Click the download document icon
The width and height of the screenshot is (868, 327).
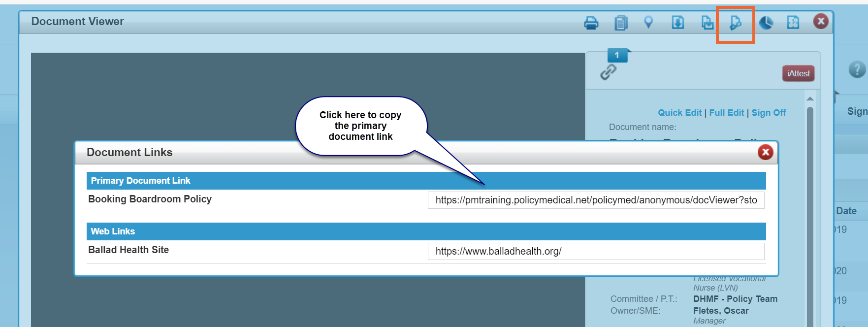(678, 22)
